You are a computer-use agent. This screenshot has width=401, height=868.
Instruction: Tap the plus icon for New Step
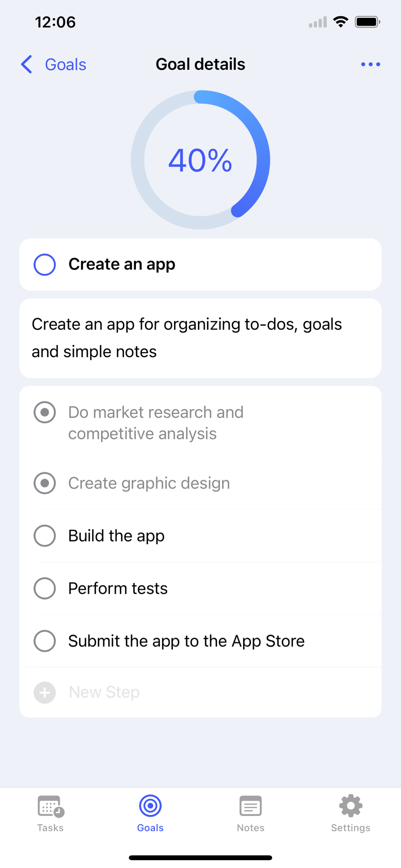click(x=45, y=692)
